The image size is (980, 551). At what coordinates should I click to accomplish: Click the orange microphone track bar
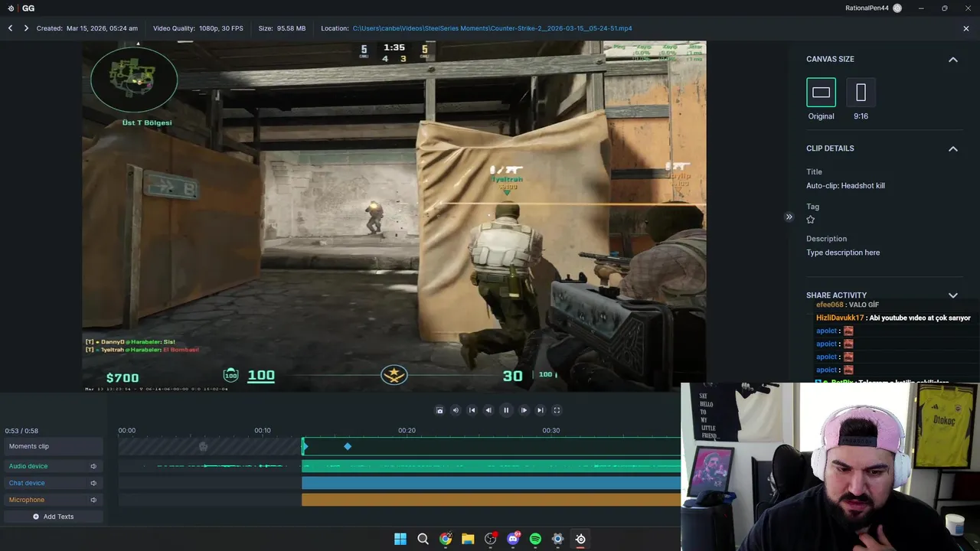coord(491,500)
